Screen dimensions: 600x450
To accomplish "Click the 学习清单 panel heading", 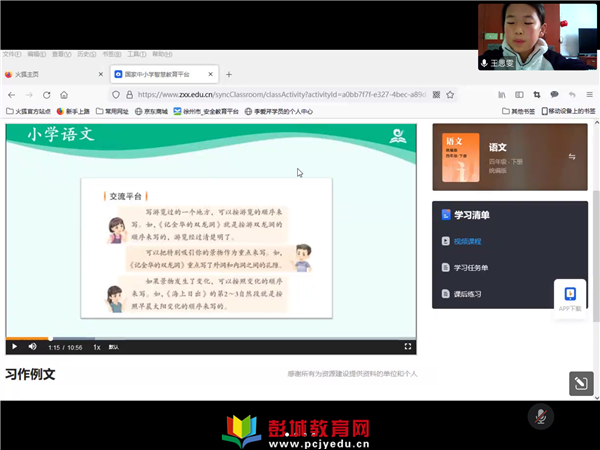I will 472,215.
